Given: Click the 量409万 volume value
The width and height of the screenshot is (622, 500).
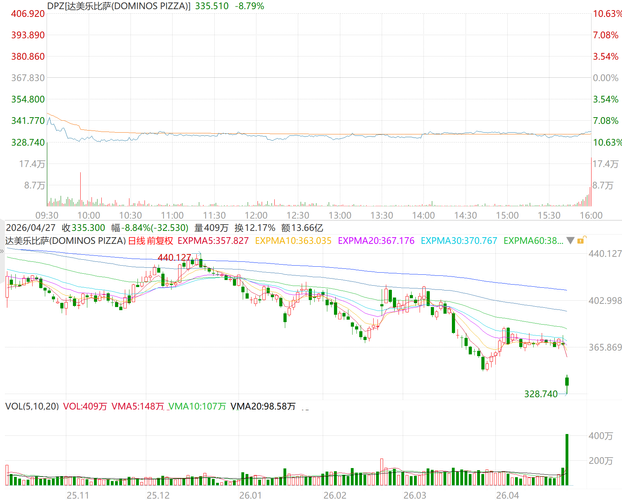Looking at the screenshot, I should tap(211, 228).
